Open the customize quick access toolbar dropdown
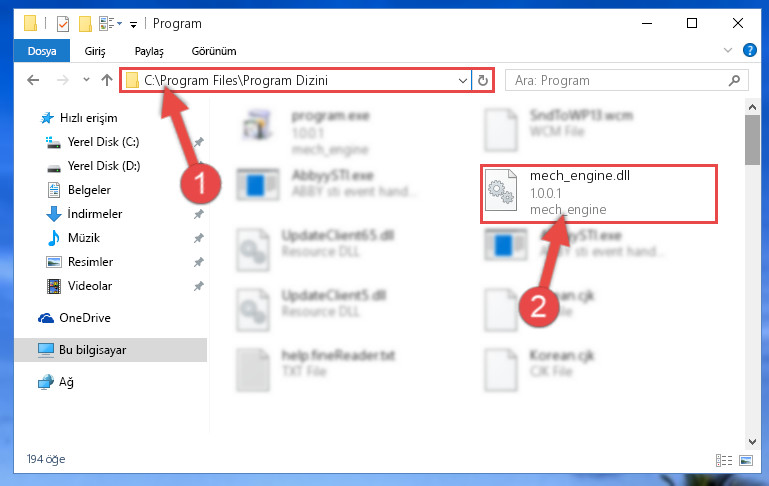 pyautogui.click(x=133, y=25)
